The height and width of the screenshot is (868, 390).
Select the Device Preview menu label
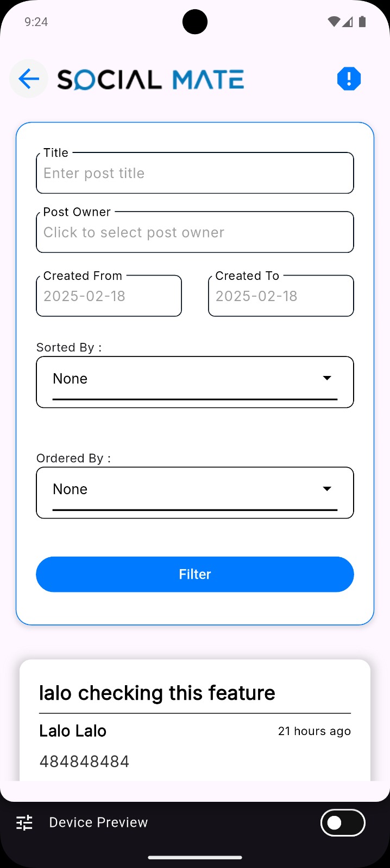pyautogui.click(x=98, y=822)
